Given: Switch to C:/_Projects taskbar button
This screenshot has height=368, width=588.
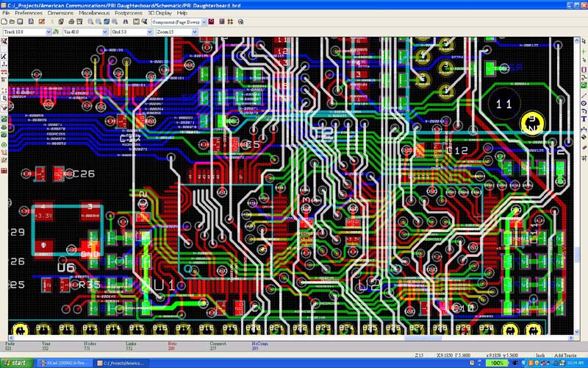Looking at the screenshot, I should point(121,363).
